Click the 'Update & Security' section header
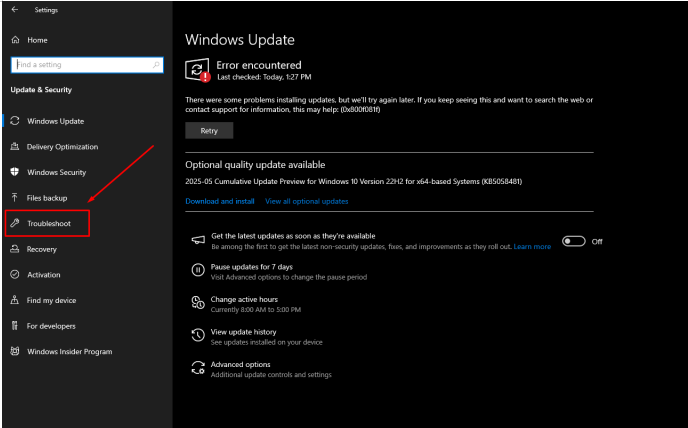This screenshot has width=688, height=428. (x=41, y=90)
